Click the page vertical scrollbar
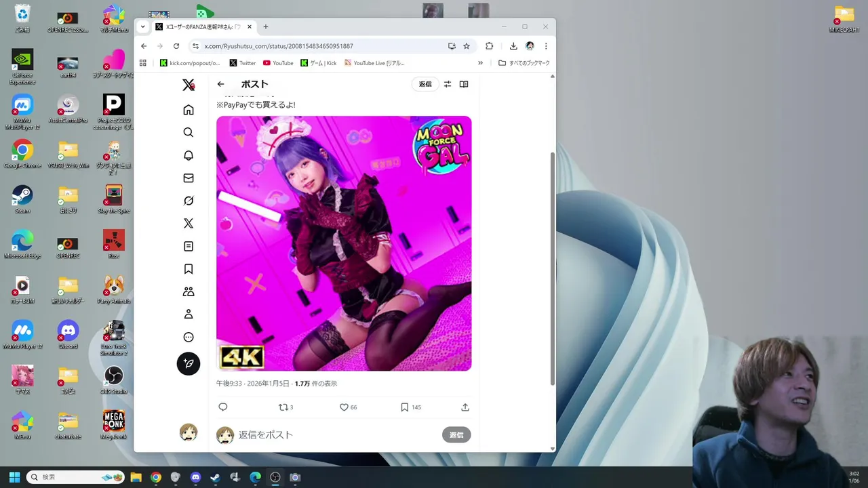The height and width of the screenshot is (488, 868). [x=552, y=268]
